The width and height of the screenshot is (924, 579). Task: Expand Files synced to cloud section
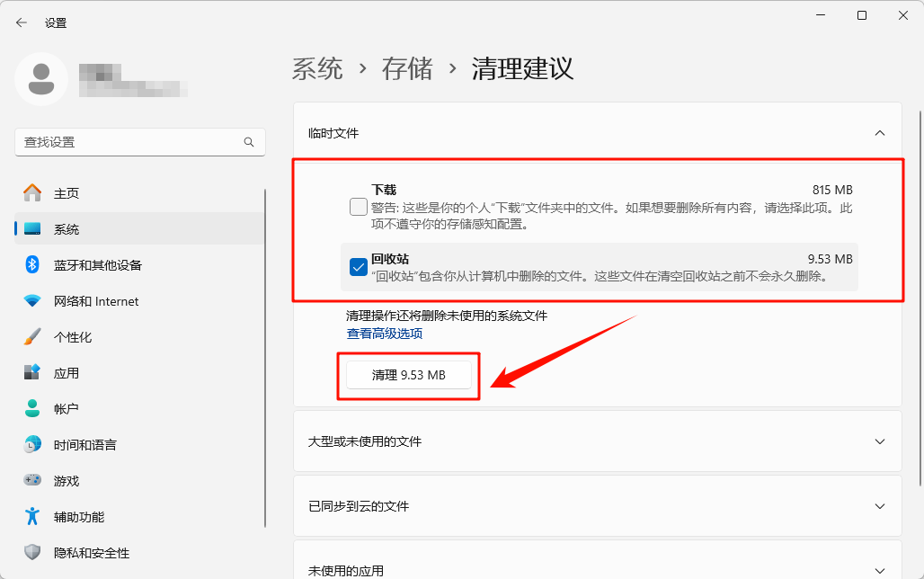pyautogui.click(x=879, y=506)
